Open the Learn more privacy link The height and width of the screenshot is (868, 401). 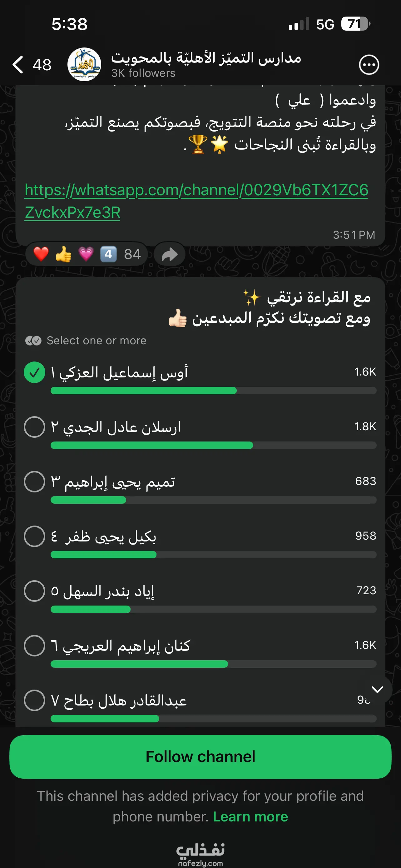click(x=250, y=817)
